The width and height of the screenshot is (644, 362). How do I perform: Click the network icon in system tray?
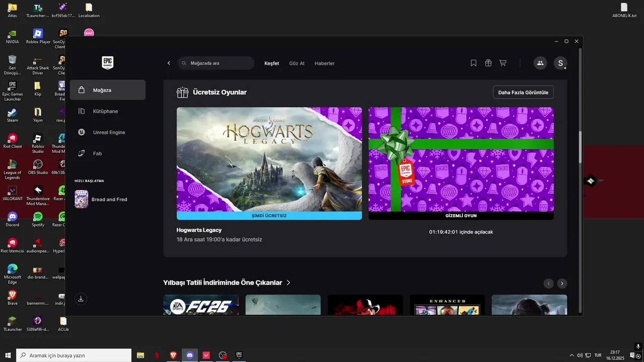coord(588,355)
